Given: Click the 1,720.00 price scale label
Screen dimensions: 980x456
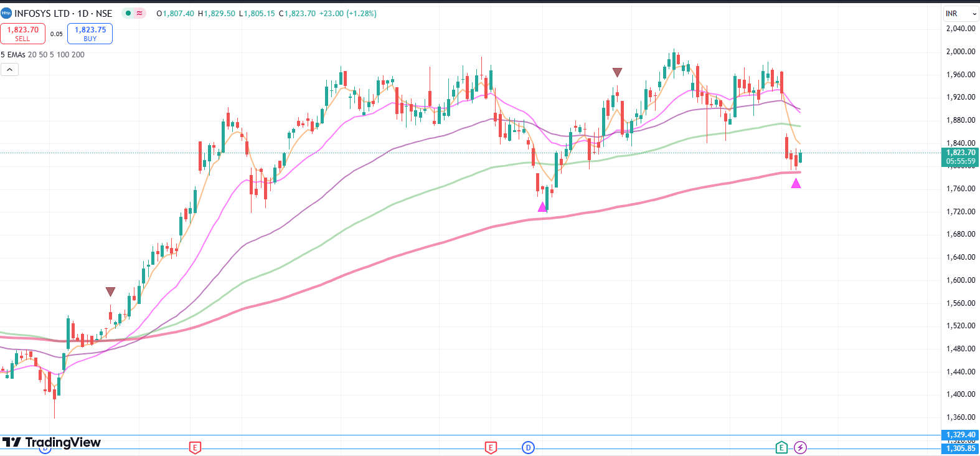Looking at the screenshot, I should (x=961, y=212).
